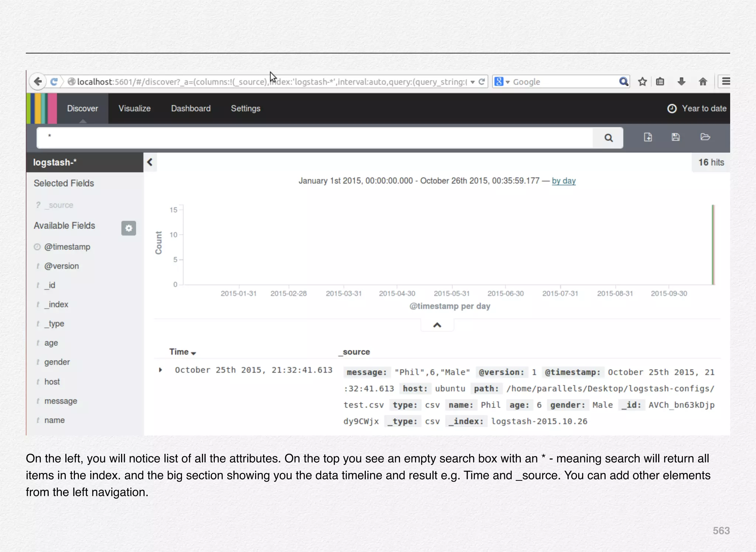Open the bookmarks list icon
Viewport: 756px width, 552px height.
coord(660,82)
